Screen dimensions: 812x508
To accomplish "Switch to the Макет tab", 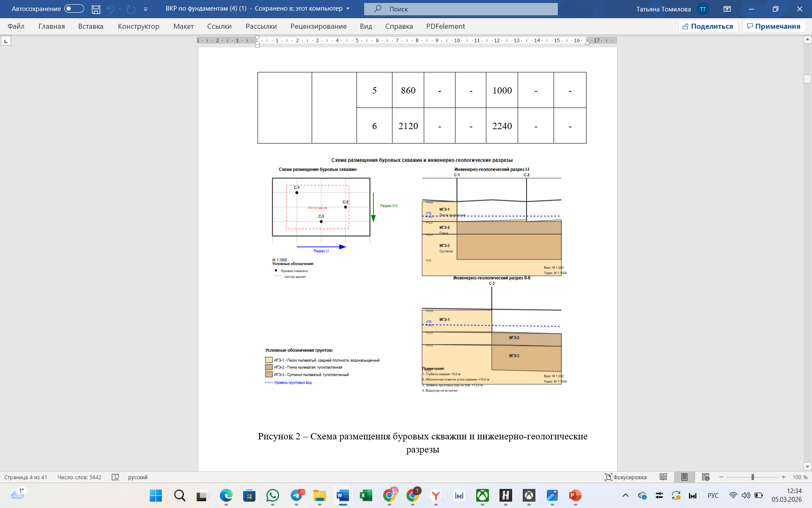I will coord(184,26).
